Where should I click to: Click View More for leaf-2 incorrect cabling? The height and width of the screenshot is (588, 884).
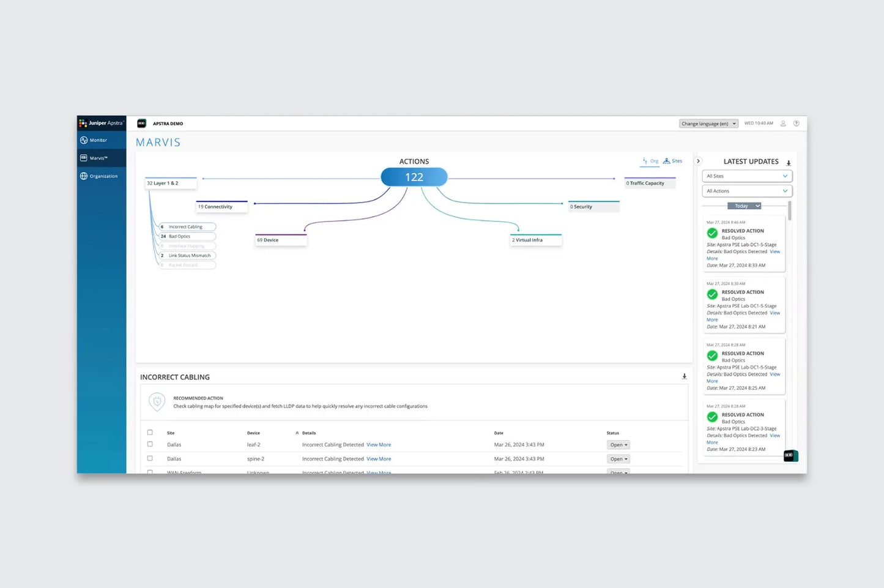pyautogui.click(x=378, y=444)
